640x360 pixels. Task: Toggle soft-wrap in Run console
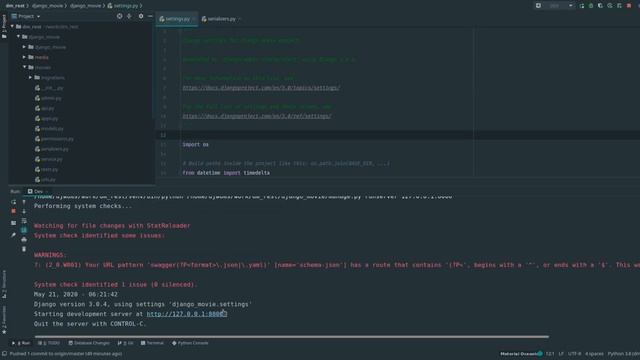coord(24,221)
